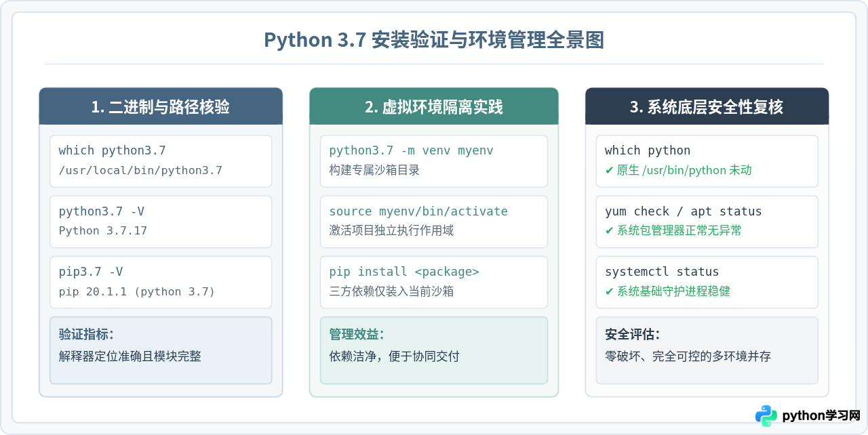Click the header 1. 二进制与路径核验
The height and width of the screenshot is (435, 868).
click(161, 107)
